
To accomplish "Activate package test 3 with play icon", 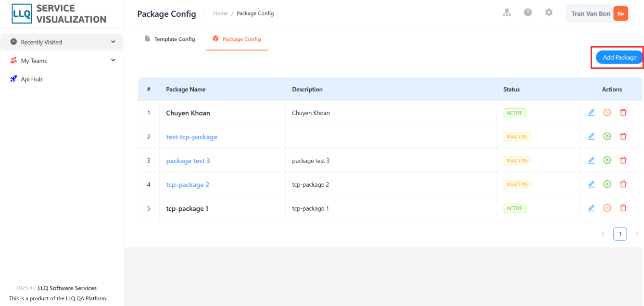I will pyautogui.click(x=607, y=160).
